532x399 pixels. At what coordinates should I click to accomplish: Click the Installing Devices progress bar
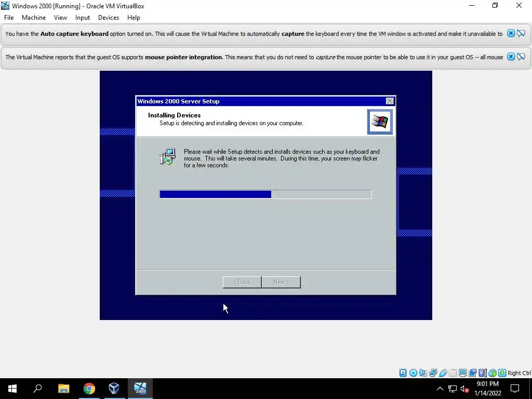tap(265, 194)
